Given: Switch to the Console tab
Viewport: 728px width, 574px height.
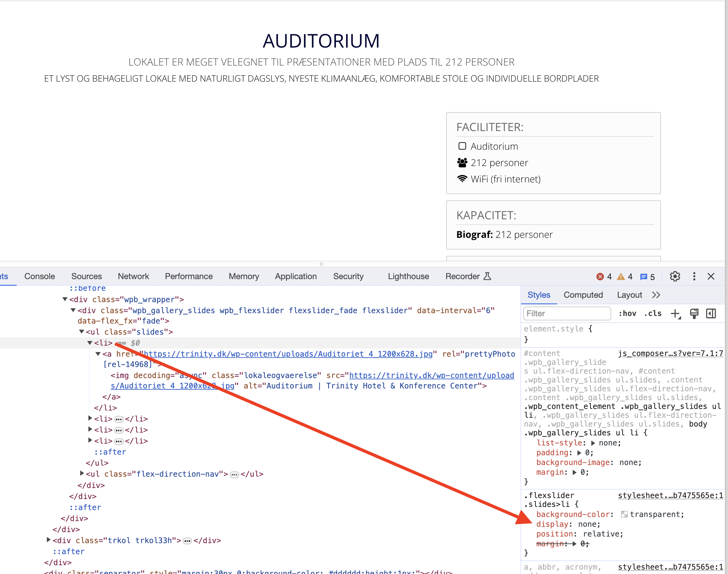Looking at the screenshot, I should click(40, 276).
